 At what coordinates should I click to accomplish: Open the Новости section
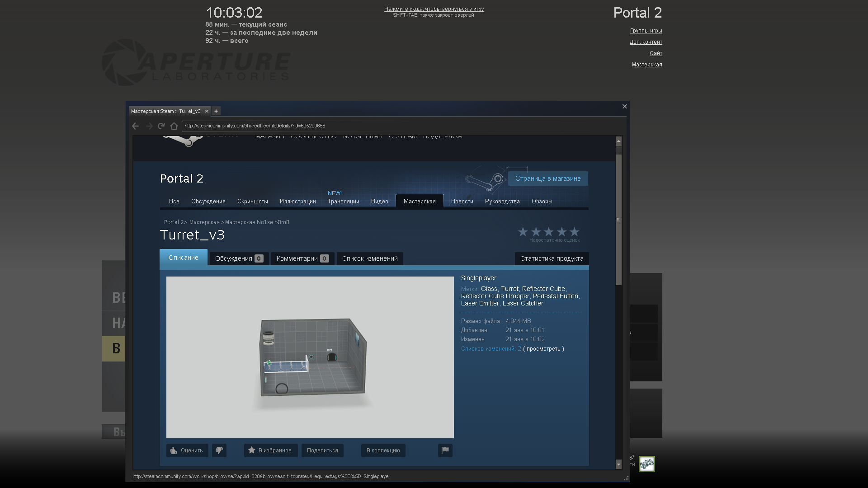coord(462,202)
